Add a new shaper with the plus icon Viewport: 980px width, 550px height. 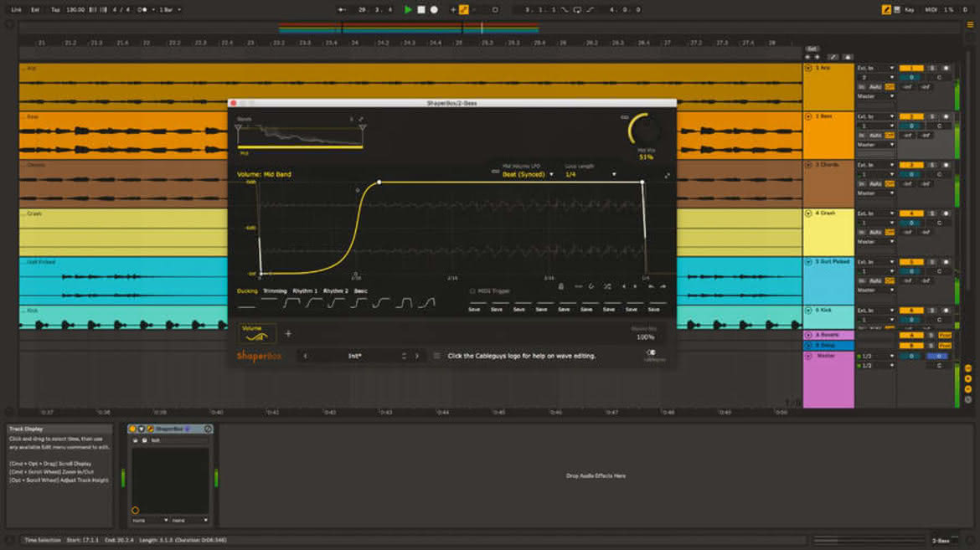pyautogui.click(x=288, y=334)
